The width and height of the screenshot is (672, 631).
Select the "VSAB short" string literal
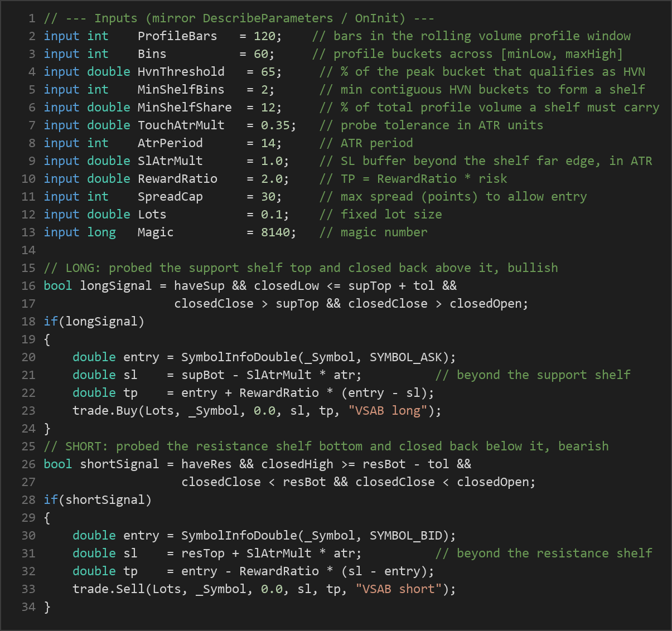(x=399, y=589)
